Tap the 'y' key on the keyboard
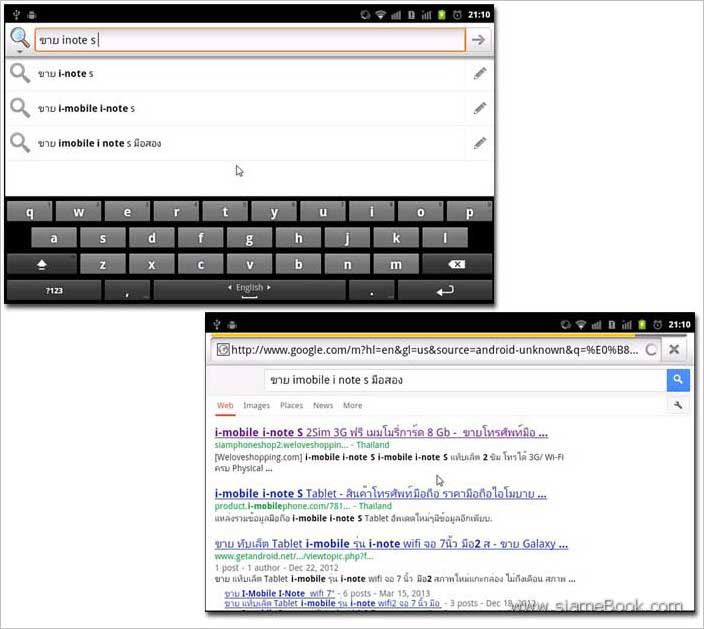 click(274, 211)
